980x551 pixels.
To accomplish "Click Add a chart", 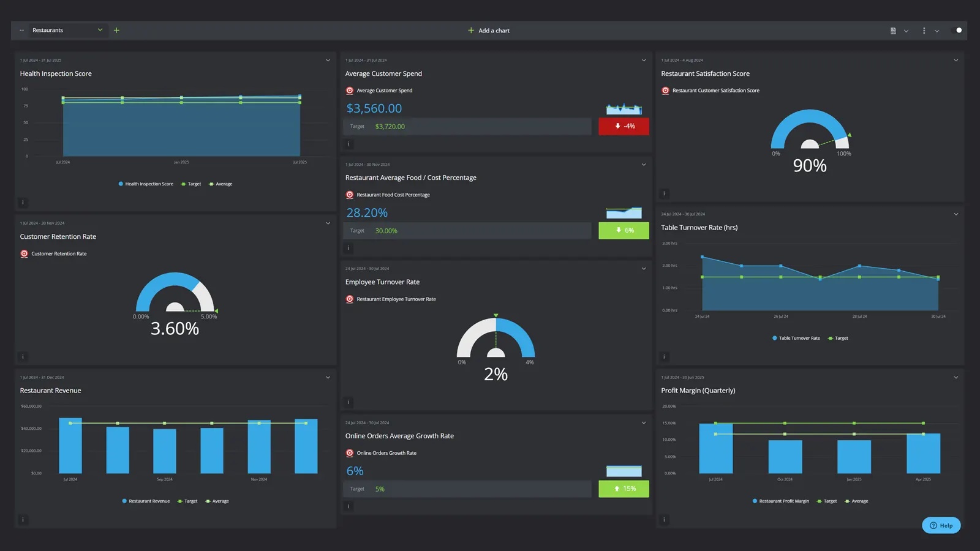I will pos(488,30).
